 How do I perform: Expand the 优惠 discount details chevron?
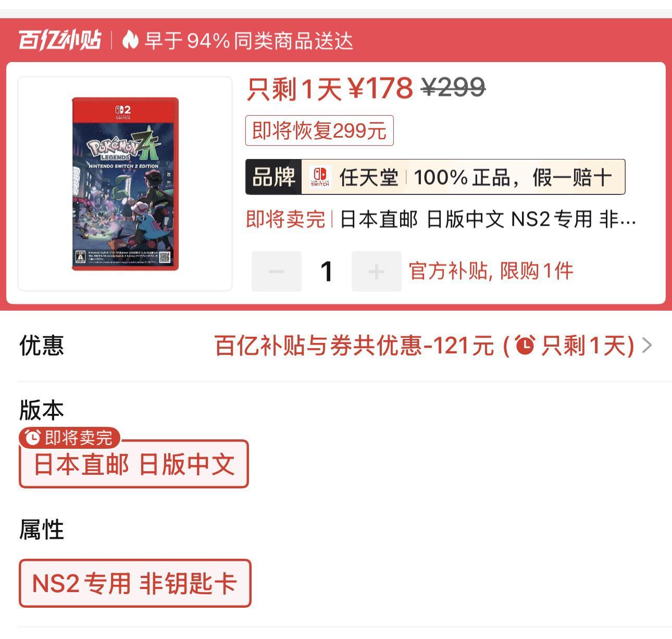pyautogui.click(x=647, y=345)
